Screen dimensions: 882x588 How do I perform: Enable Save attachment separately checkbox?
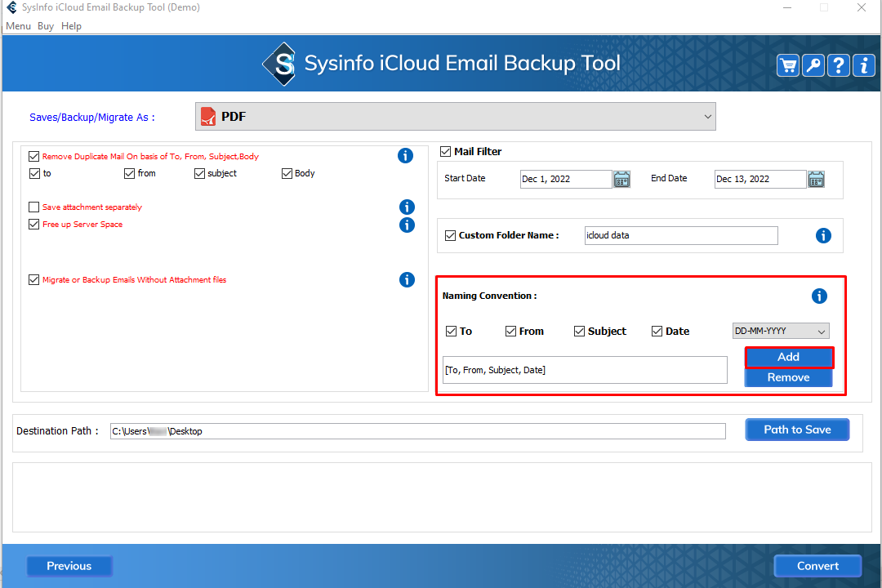click(34, 207)
